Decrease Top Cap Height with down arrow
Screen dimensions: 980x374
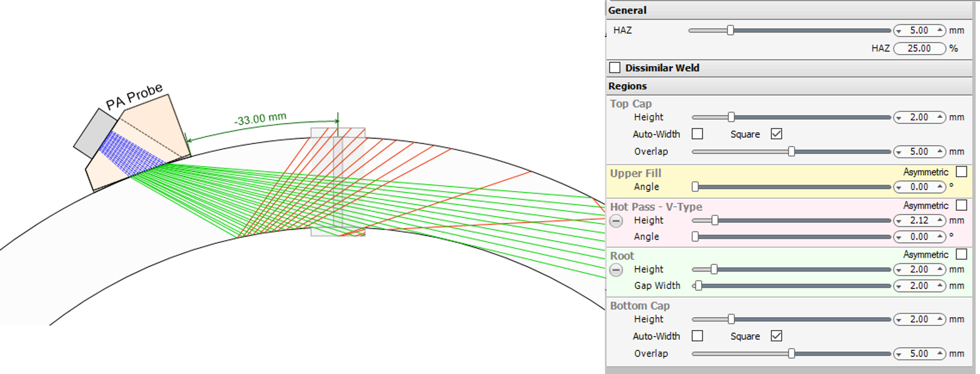[x=899, y=118]
